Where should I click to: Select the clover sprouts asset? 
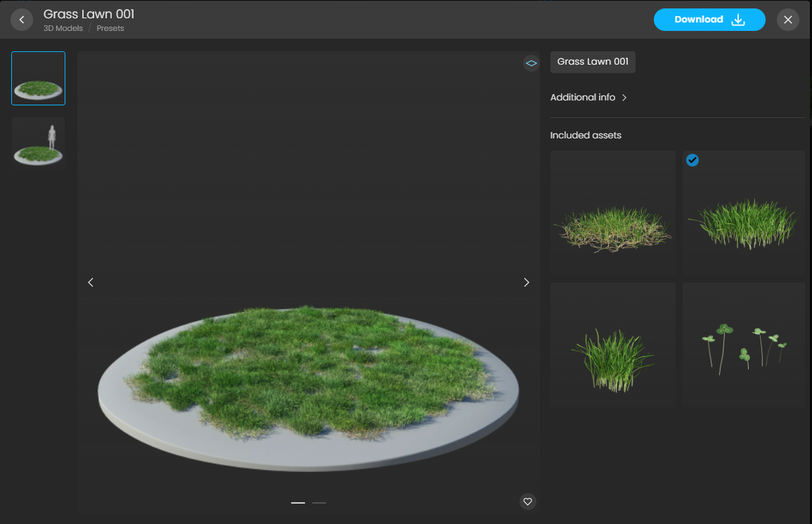[744, 345]
